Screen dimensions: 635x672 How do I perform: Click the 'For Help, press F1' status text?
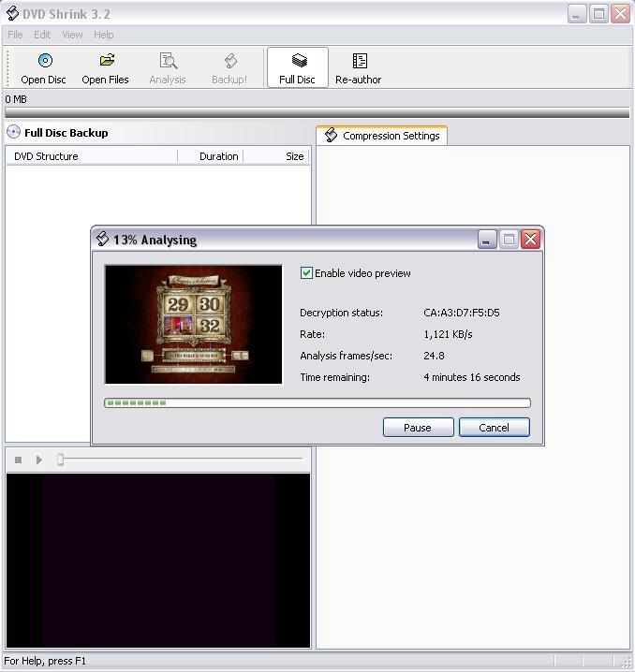point(45,661)
